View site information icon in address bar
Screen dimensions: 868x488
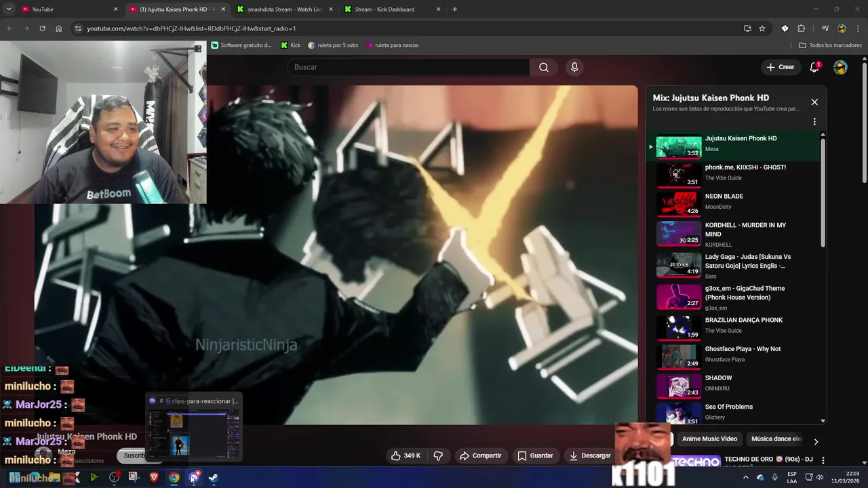coord(77,28)
